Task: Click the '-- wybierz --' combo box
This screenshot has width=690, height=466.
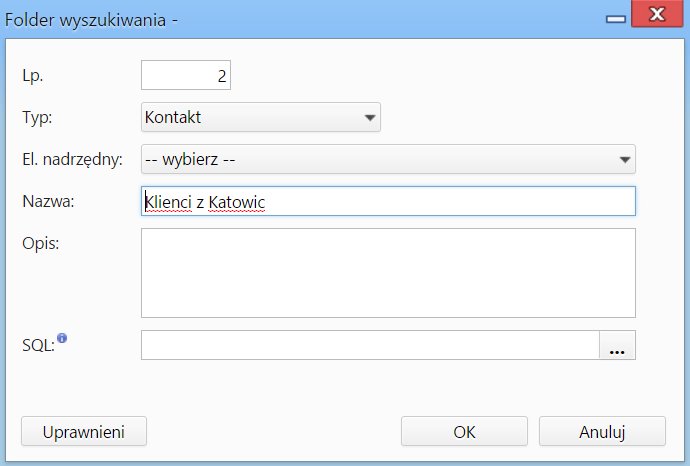Action: pos(388,159)
